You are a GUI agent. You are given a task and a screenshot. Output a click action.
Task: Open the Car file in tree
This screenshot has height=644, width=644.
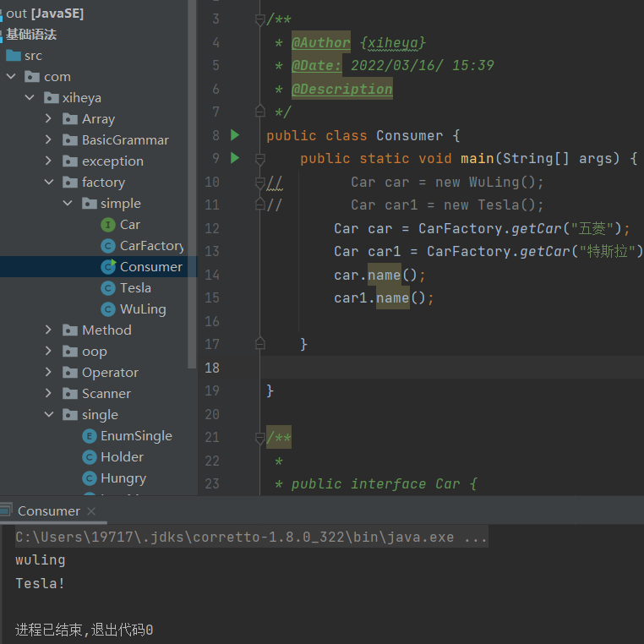pos(130,225)
